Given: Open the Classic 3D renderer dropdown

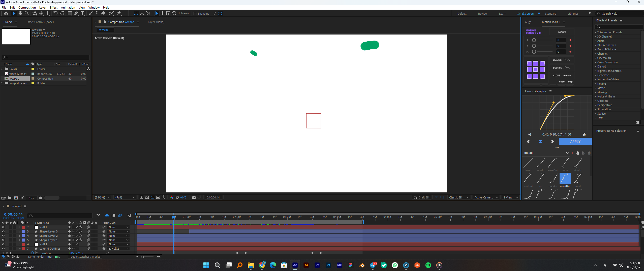Looking at the screenshot, I should 458,197.
